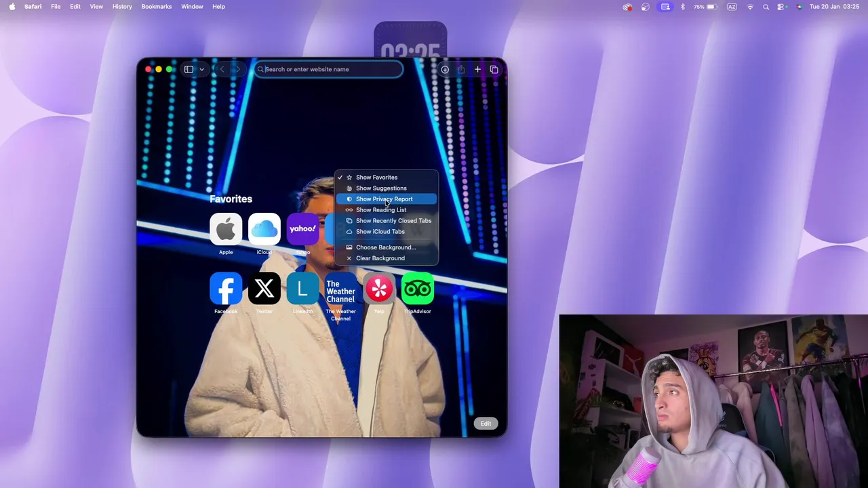Open the Bookmarks menu
Image resolution: width=868 pixels, height=488 pixels.
[157, 7]
